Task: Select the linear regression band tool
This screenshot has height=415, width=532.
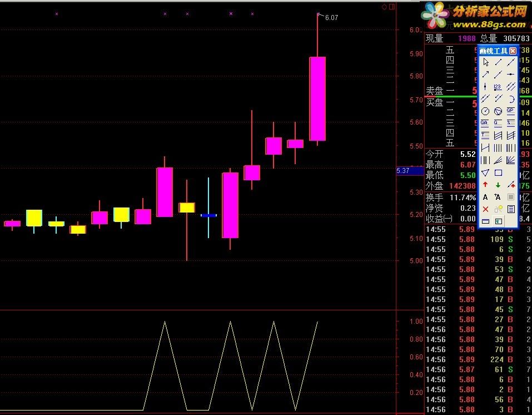Action: click(x=498, y=136)
